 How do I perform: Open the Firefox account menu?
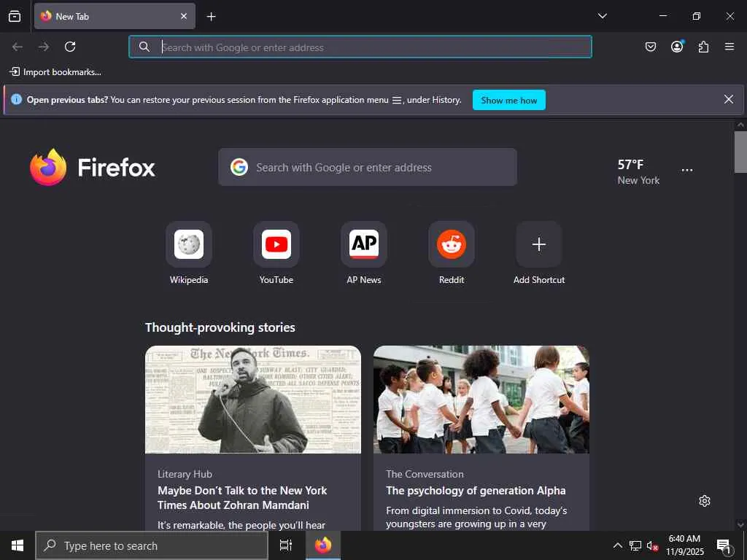click(x=677, y=47)
